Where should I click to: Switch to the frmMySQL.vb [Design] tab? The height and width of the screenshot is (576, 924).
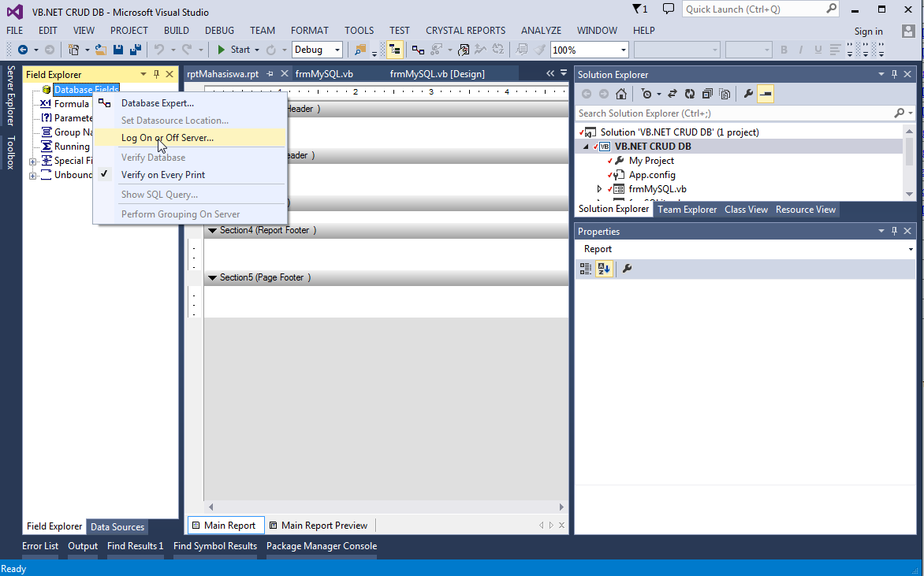[438, 73]
